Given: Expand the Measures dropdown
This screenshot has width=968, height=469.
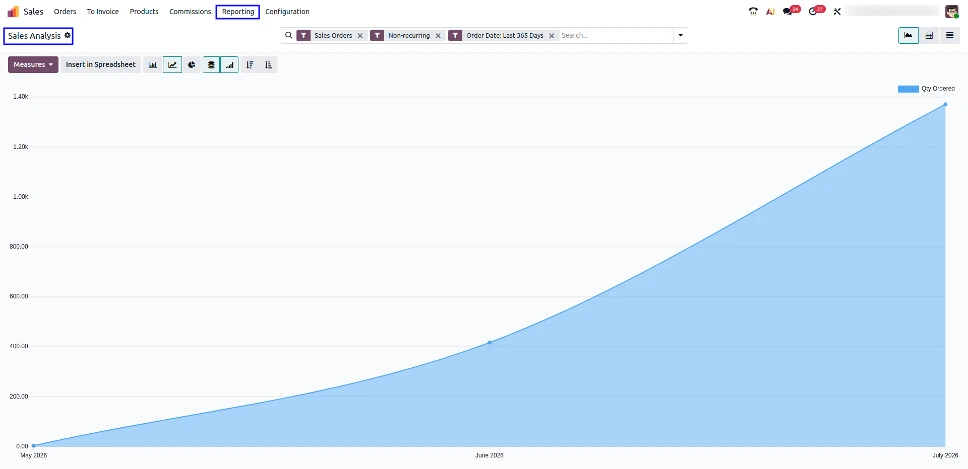Looking at the screenshot, I should (33, 65).
